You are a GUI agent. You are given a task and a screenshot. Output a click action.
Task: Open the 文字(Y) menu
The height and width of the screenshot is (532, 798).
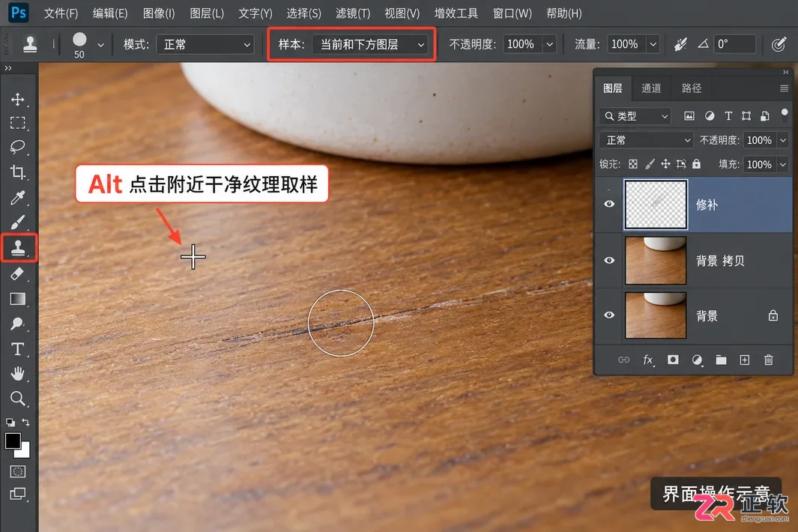click(x=256, y=13)
